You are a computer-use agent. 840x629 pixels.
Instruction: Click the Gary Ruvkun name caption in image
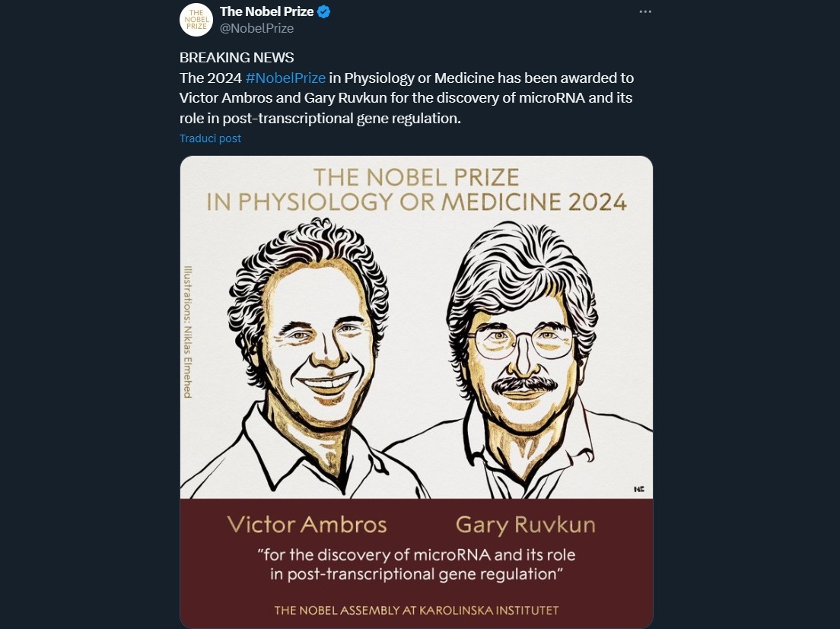point(525,525)
